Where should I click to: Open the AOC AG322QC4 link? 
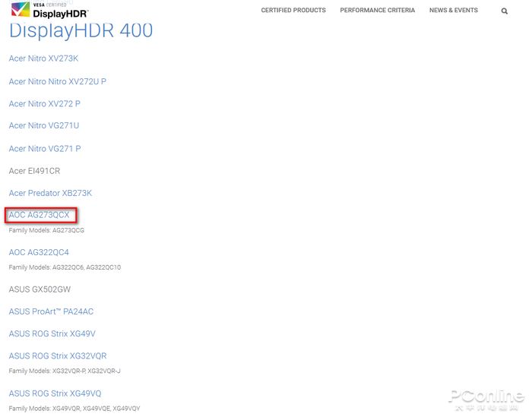tap(39, 252)
